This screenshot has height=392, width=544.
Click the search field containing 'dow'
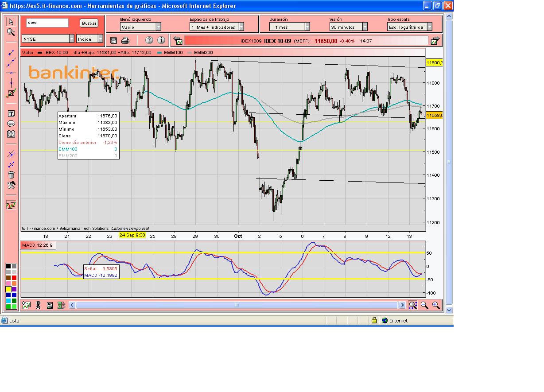[47, 23]
